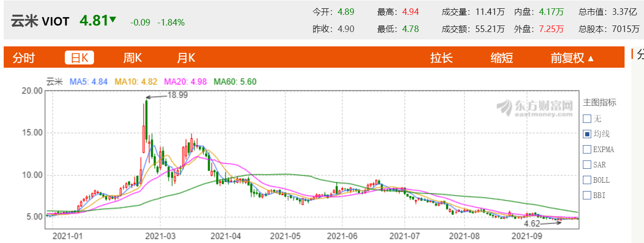This screenshot has height=243, width=644.
Task: Click the 成交额 55.21万 turnover value
Action: [490, 29]
